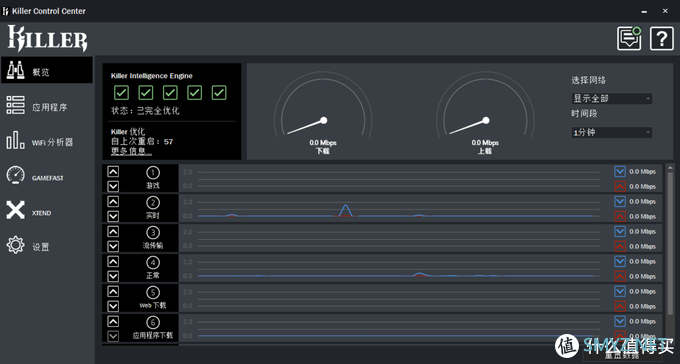Open the 更多信息 link
The image size is (680, 364).
[x=131, y=151]
